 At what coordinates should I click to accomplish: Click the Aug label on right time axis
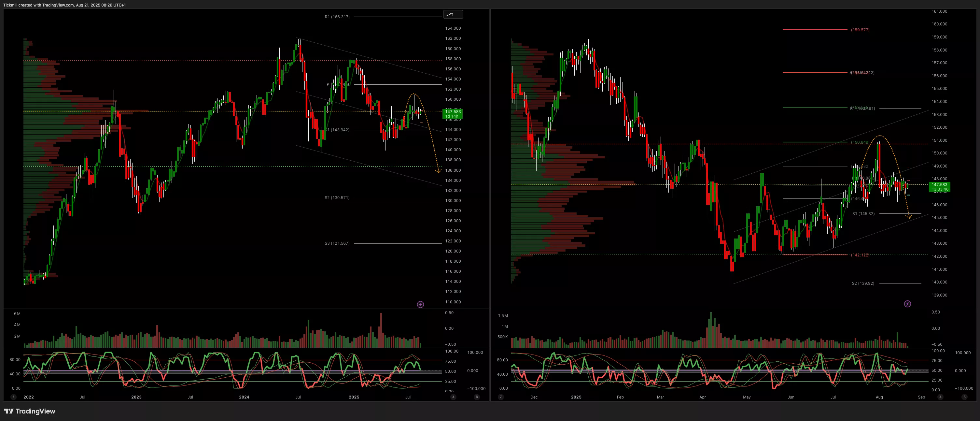pos(879,397)
